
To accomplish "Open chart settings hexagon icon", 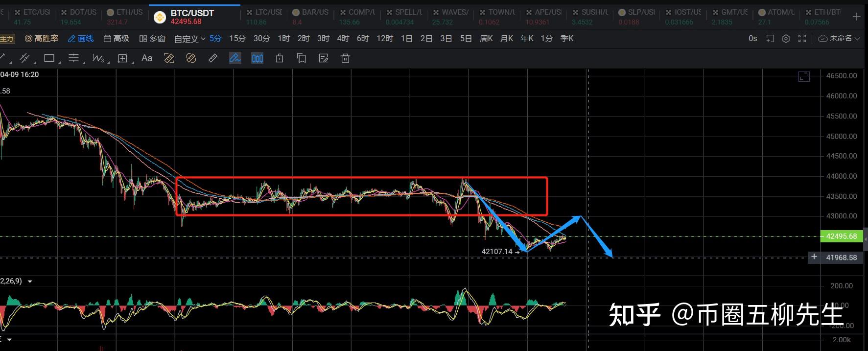I will click(786, 38).
